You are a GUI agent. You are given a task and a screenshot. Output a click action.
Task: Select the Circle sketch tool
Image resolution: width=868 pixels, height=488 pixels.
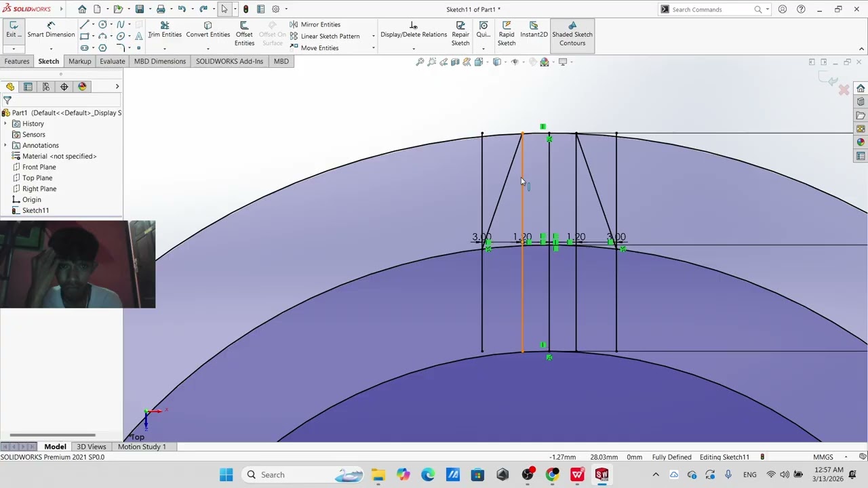tap(102, 24)
